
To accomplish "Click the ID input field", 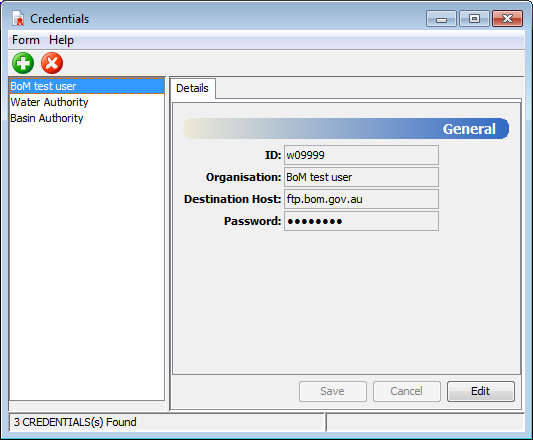I will (x=361, y=155).
